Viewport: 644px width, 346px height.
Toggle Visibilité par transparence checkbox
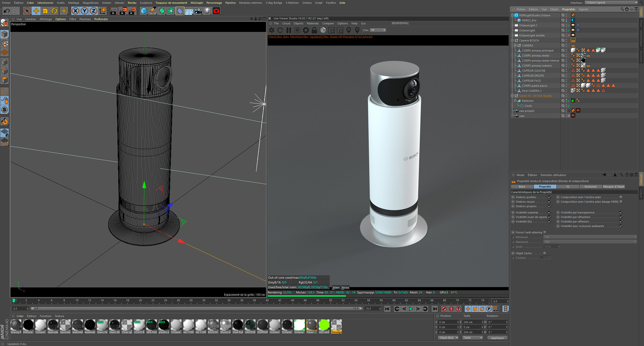tap(621, 213)
